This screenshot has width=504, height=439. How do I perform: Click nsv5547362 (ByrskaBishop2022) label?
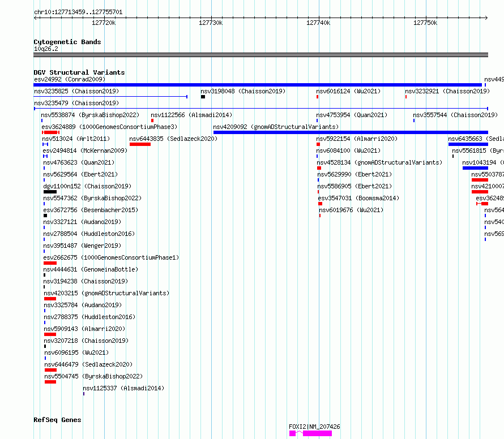coord(92,198)
